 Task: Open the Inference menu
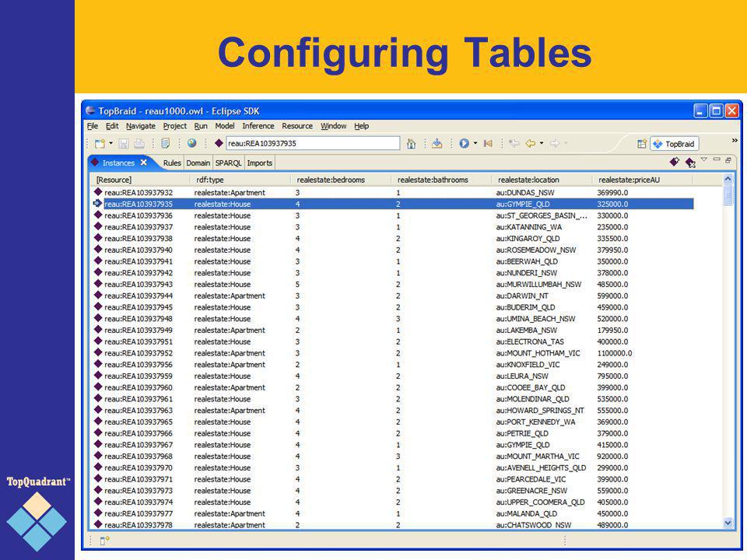(x=258, y=126)
